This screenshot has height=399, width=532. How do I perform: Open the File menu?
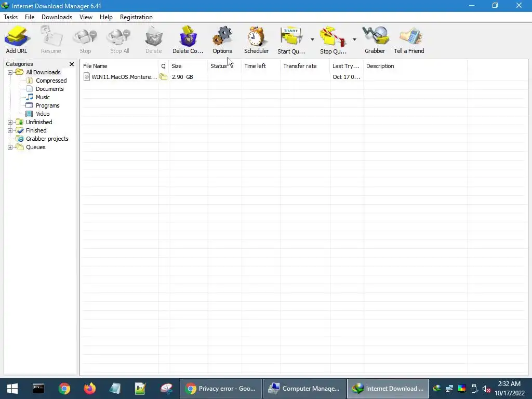[x=30, y=17]
